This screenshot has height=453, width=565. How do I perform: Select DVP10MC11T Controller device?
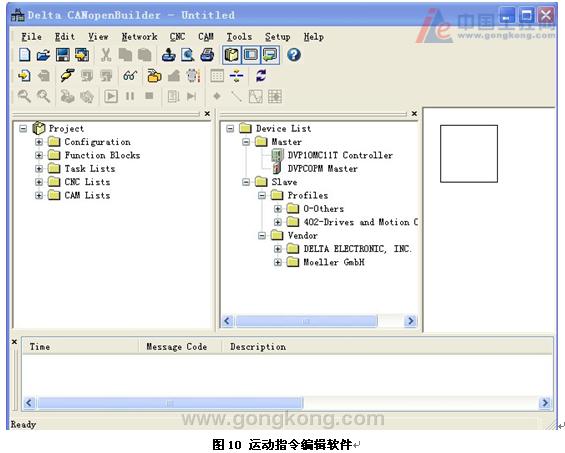[x=340, y=155]
